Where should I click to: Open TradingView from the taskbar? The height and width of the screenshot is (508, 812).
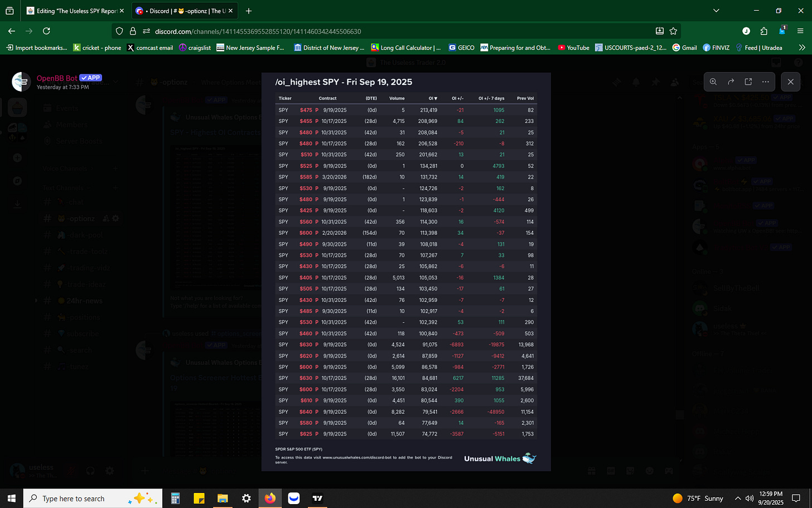[x=317, y=498]
